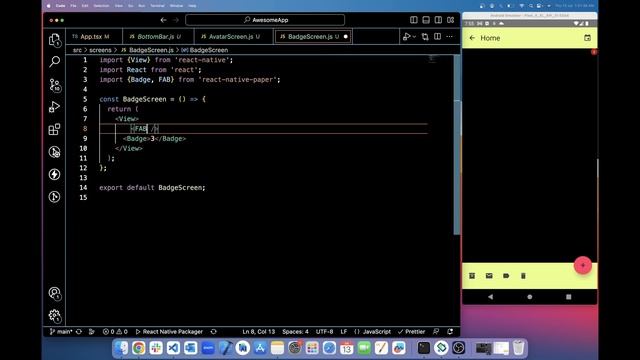Open the Search view in the activity bar
This screenshot has height=360, width=640.
[x=54, y=62]
